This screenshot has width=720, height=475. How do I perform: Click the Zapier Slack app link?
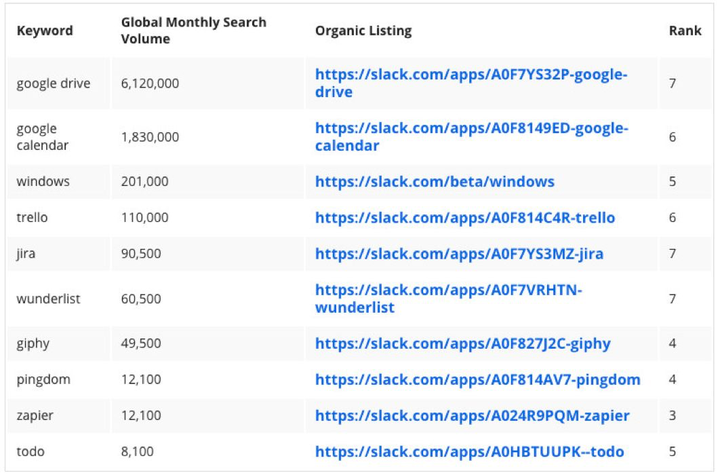[472, 416]
